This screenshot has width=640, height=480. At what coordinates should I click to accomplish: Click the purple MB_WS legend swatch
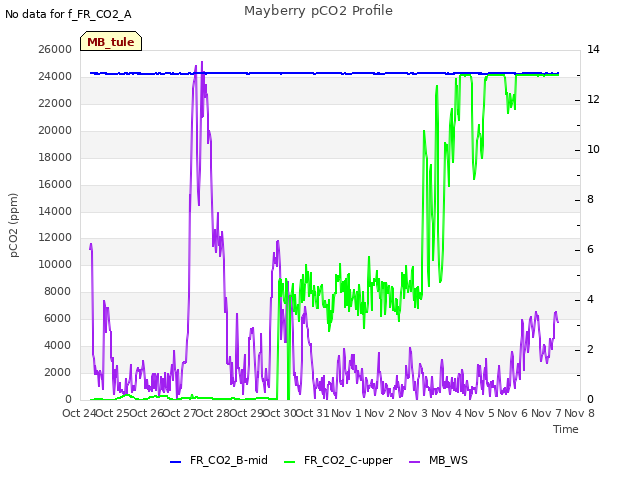(x=414, y=462)
